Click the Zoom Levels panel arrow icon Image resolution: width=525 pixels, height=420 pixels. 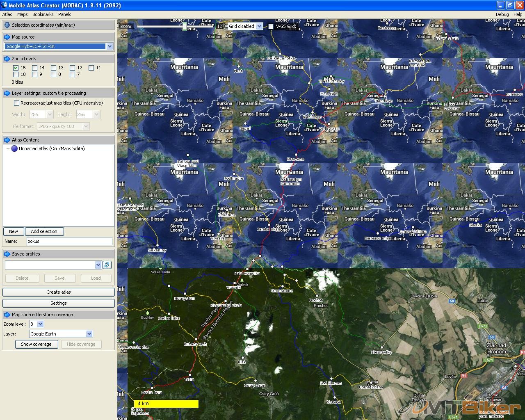click(x=7, y=59)
